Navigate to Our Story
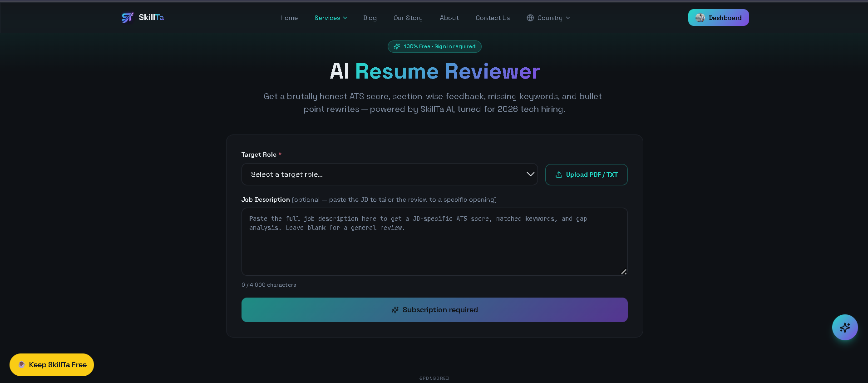 click(408, 18)
